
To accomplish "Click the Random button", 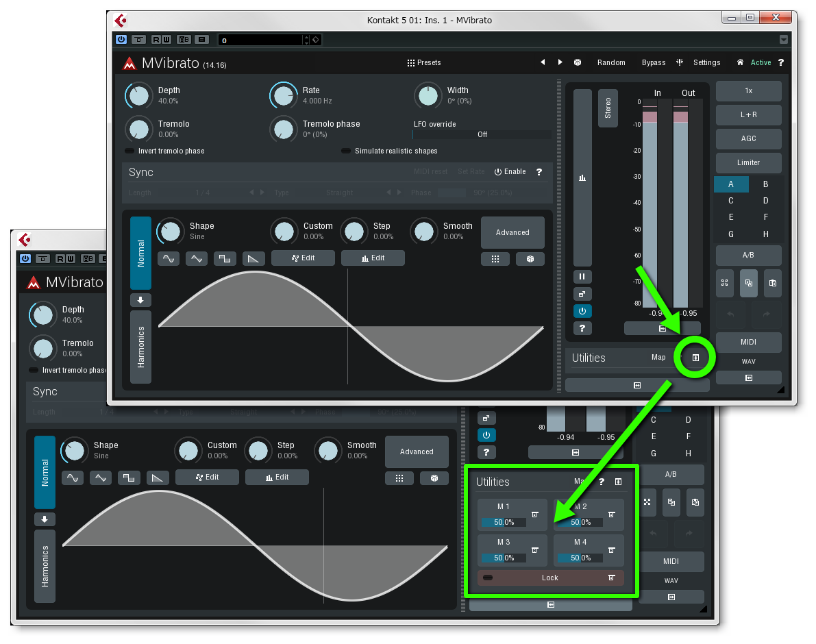I will point(611,62).
